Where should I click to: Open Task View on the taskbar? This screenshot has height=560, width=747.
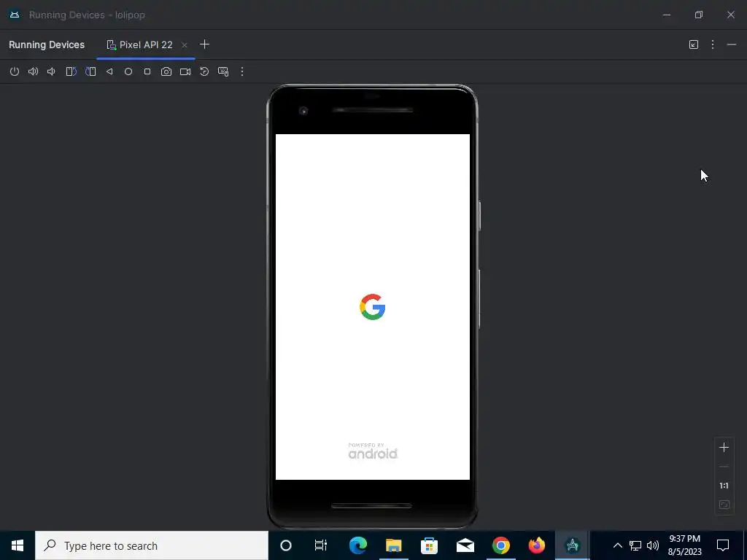click(x=321, y=545)
